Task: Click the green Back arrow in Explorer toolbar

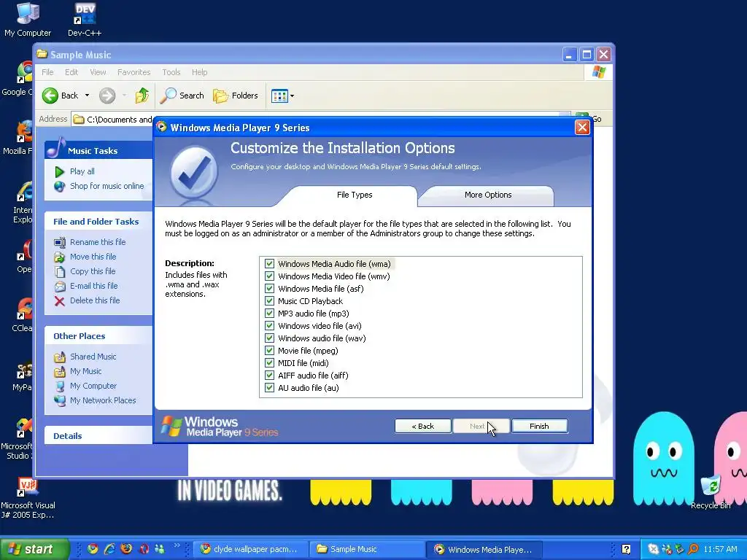Action: pyautogui.click(x=50, y=96)
